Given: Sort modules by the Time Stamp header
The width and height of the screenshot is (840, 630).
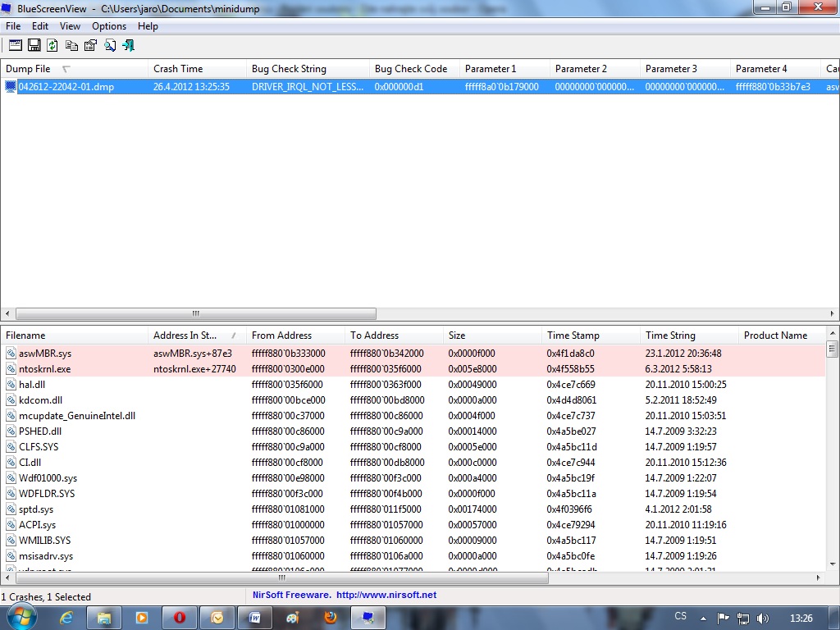Looking at the screenshot, I should click(591, 336).
